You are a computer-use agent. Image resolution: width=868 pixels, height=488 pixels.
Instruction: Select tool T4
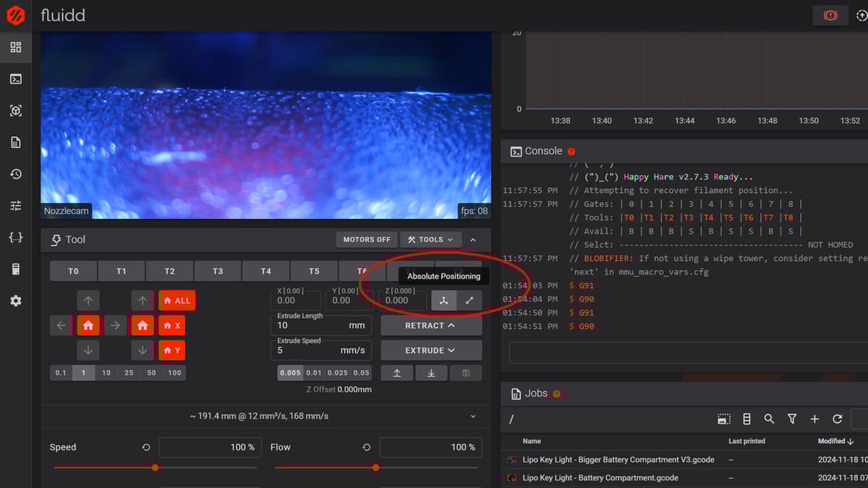point(265,271)
